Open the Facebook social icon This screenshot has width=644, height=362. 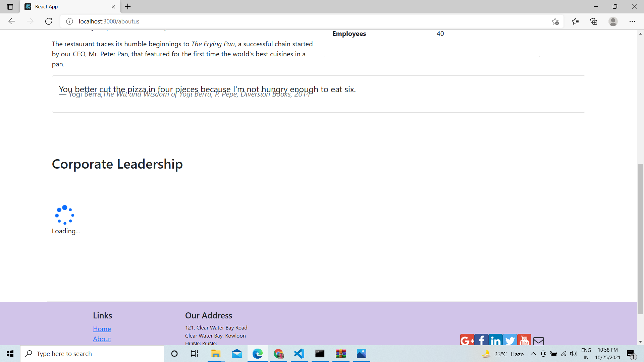pos(481,340)
